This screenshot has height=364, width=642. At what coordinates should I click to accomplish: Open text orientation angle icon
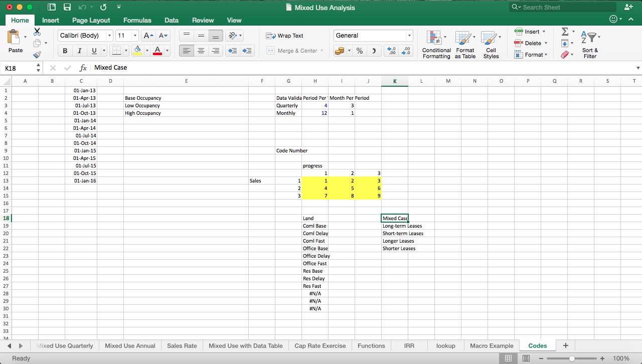pos(232,36)
